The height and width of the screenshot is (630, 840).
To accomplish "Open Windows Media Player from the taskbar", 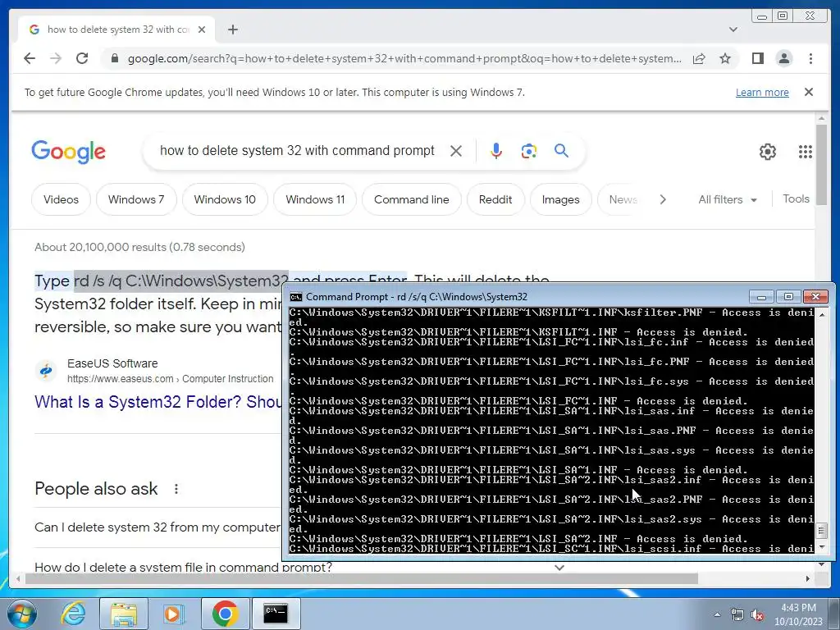I will (x=173, y=614).
